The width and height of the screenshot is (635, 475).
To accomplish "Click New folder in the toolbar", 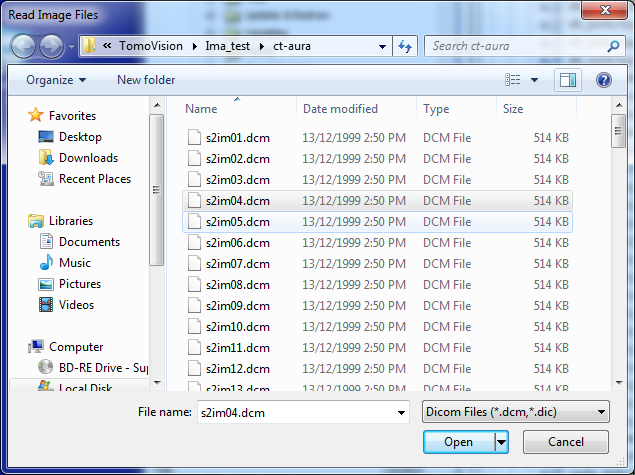I will pyautogui.click(x=146, y=80).
